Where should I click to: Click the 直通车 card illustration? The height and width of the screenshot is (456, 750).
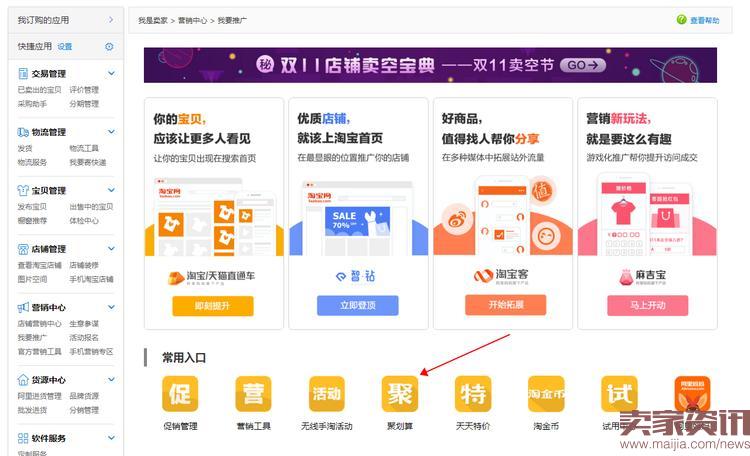pos(214,216)
